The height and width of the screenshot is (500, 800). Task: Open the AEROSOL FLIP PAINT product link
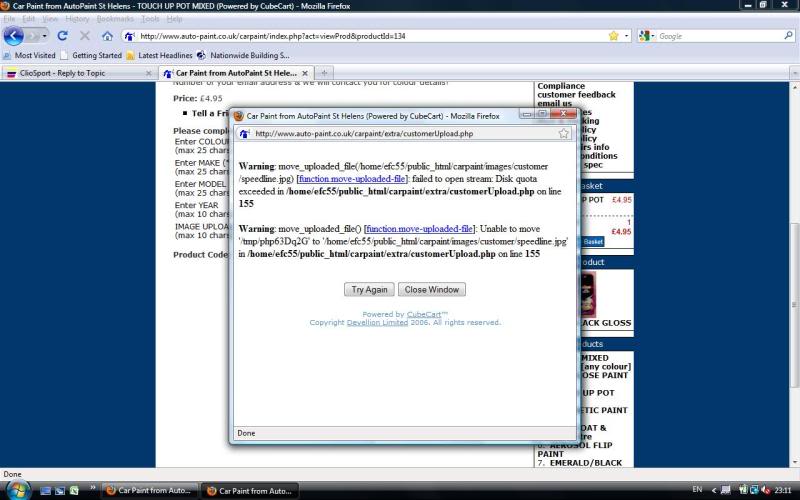[x=574, y=449]
